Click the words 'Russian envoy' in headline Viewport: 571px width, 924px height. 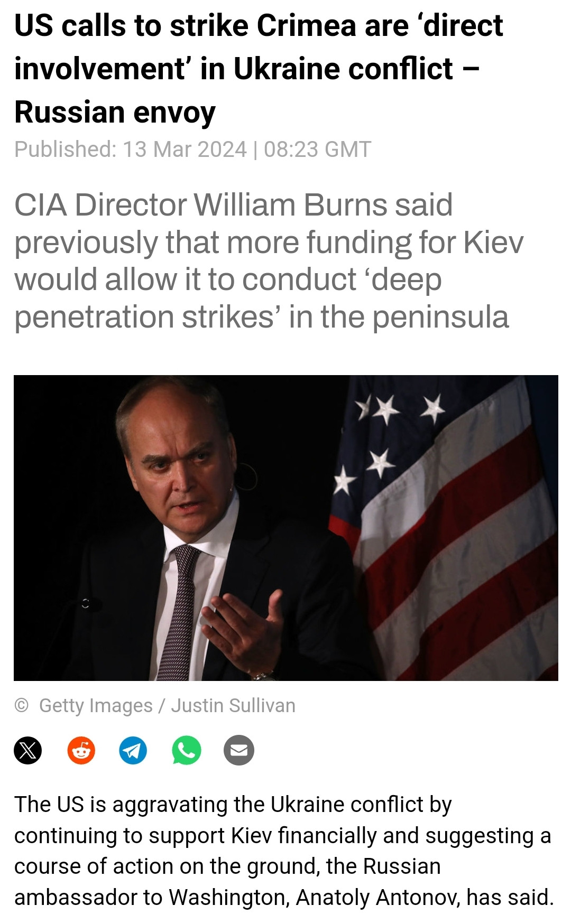tap(115, 113)
